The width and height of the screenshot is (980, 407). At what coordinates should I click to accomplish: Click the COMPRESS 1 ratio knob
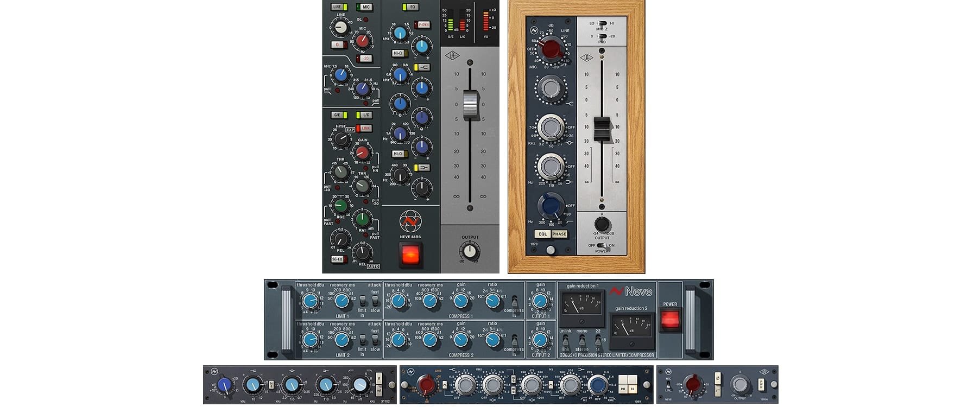[492, 301]
